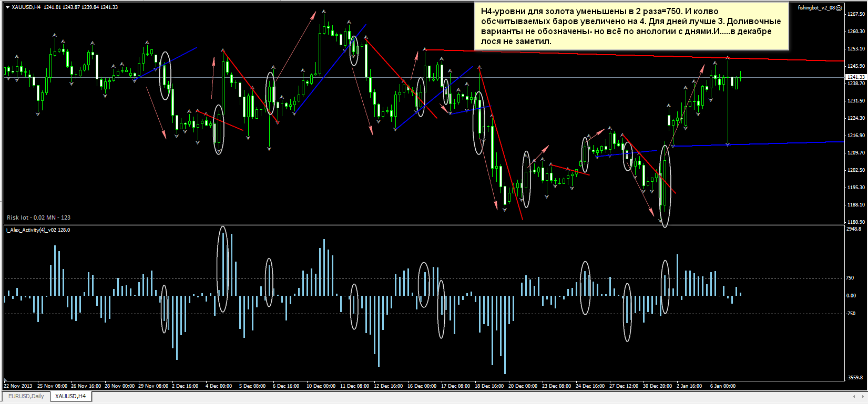Image resolution: width=868 pixels, height=404 pixels.
Task: Click the 1209.70 price scale value
Action: (856, 153)
